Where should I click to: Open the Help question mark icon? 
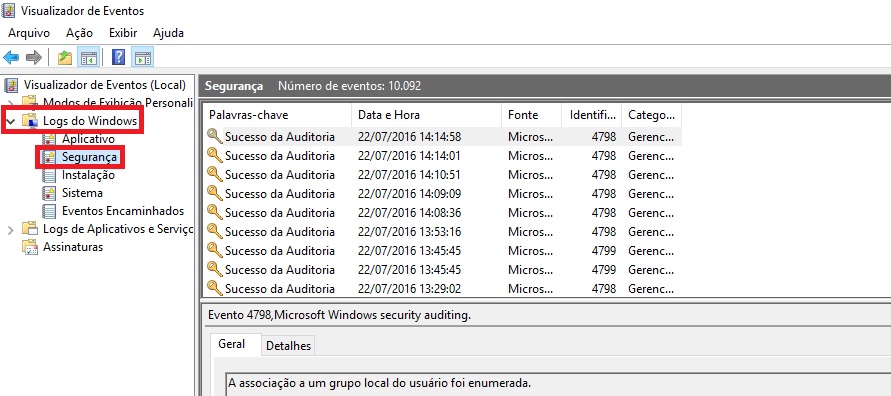[118, 57]
